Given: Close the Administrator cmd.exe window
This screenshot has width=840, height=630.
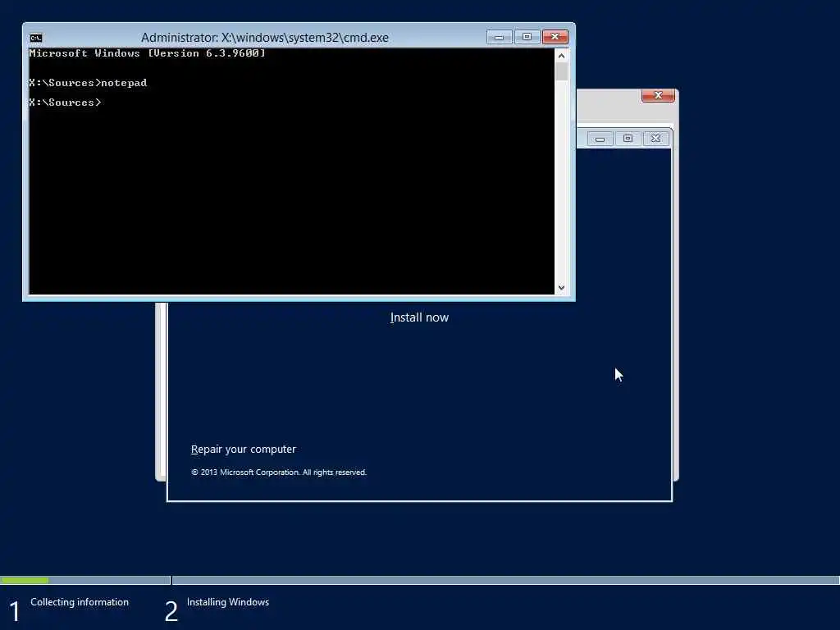Looking at the screenshot, I should [x=555, y=37].
